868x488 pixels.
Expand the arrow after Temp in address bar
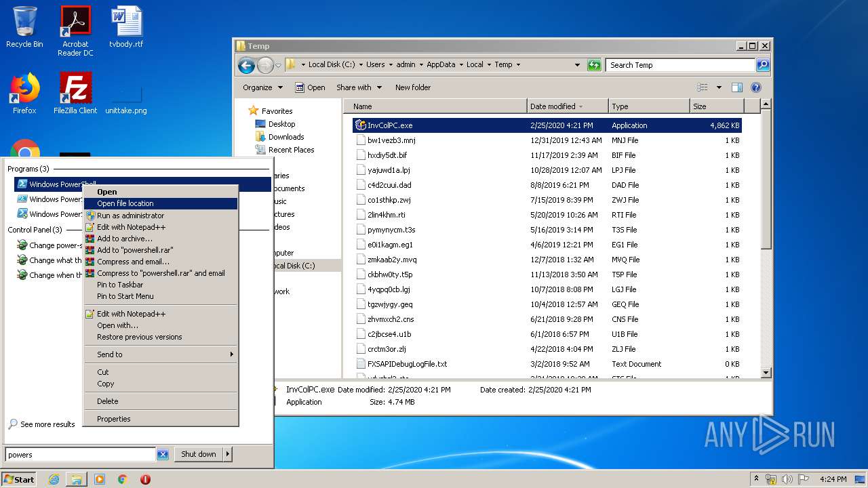pos(518,65)
